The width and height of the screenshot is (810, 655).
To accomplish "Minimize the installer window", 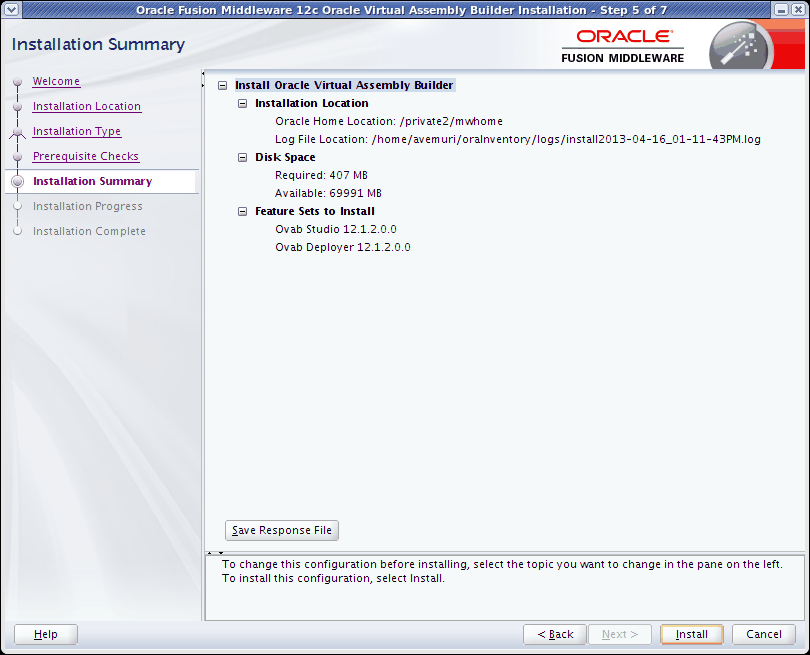I will point(781,10).
